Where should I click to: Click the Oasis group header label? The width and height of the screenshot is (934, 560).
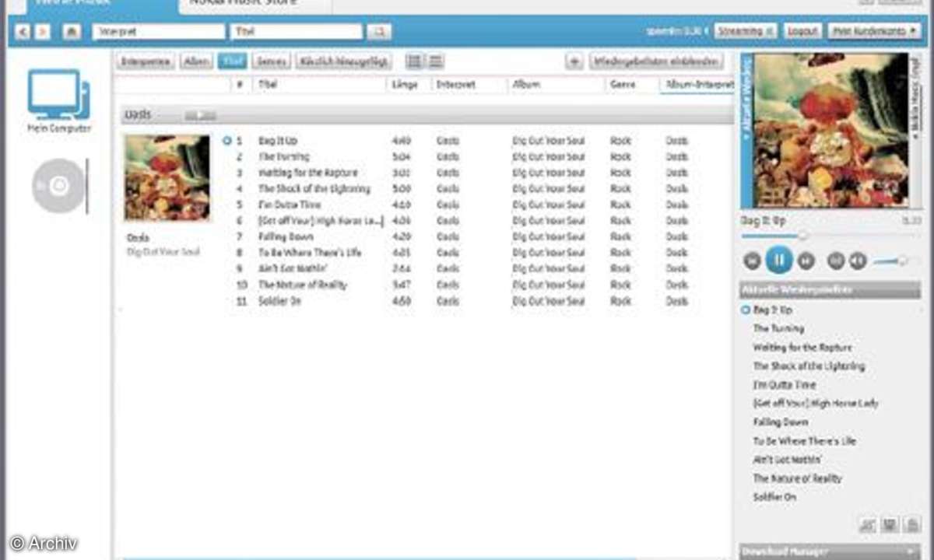(x=138, y=115)
